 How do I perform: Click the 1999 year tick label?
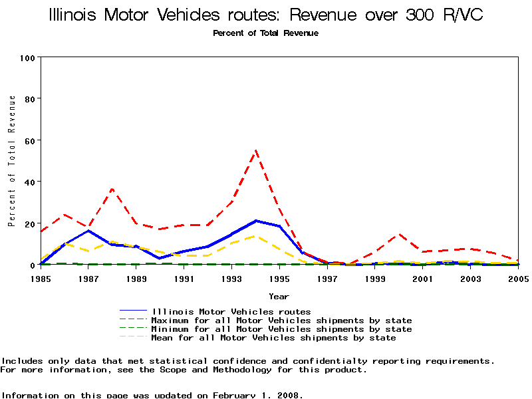(374, 278)
